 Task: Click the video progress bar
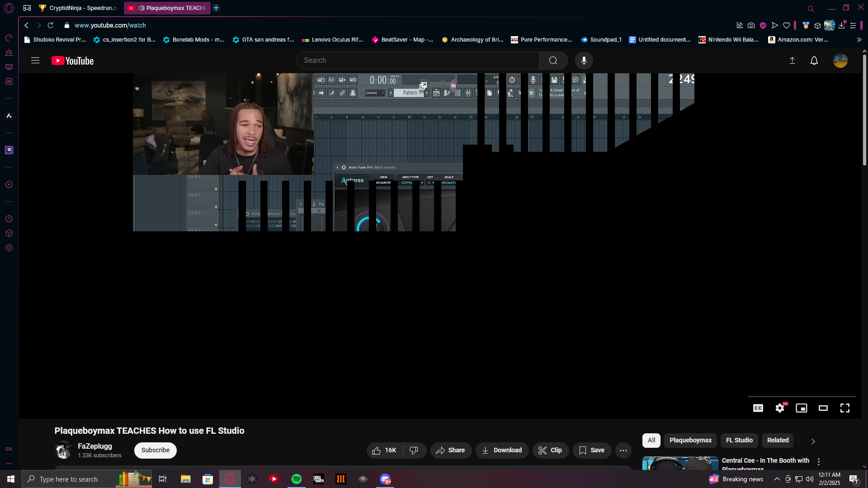pos(801,396)
